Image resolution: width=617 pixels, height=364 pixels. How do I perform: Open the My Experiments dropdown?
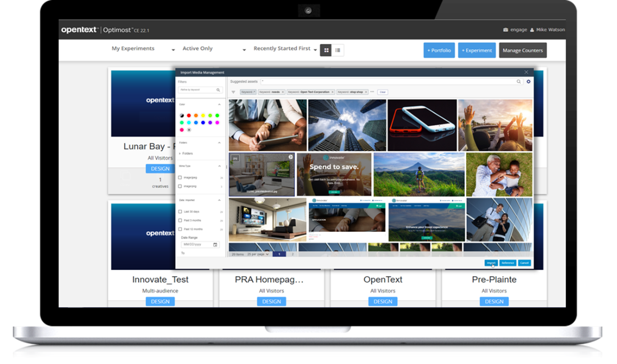tap(143, 49)
